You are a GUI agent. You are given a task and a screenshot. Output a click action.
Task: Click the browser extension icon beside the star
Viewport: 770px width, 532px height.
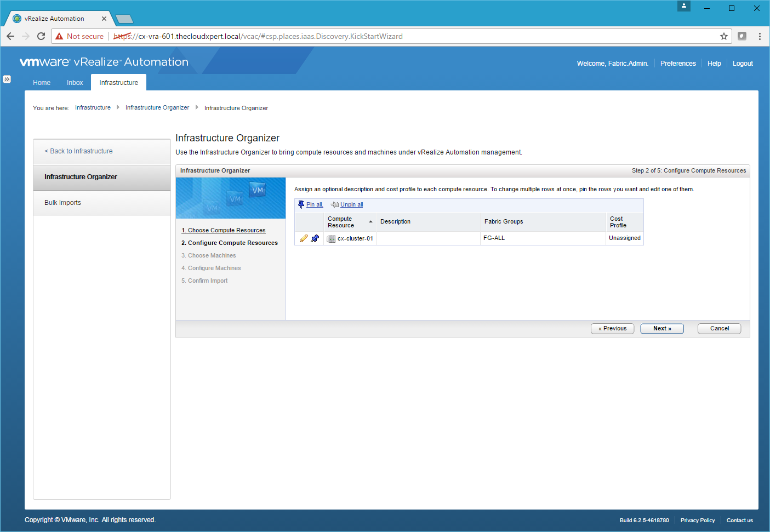[x=742, y=36]
